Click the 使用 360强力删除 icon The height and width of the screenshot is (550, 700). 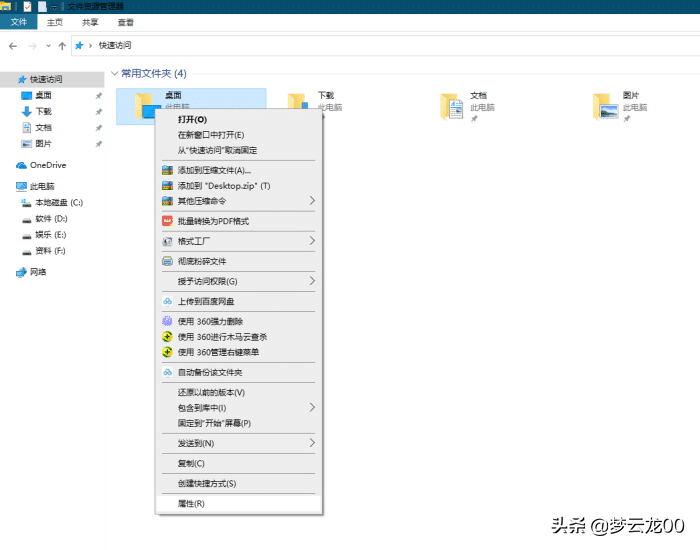pyautogui.click(x=167, y=321)
